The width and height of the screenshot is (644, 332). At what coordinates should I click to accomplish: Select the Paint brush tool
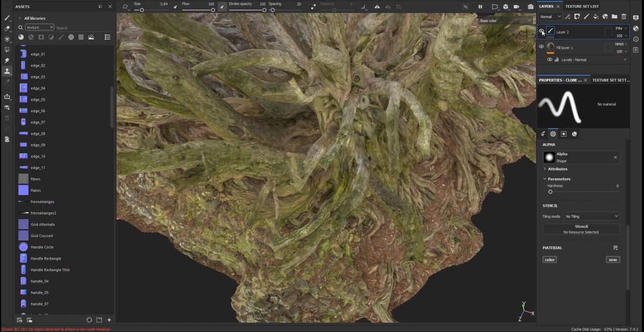(7, 18)
